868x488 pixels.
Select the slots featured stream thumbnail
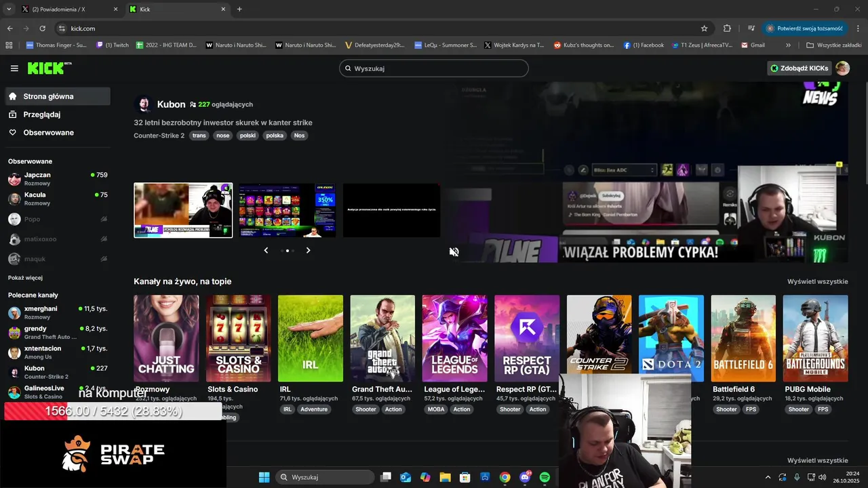pos(287,210)
